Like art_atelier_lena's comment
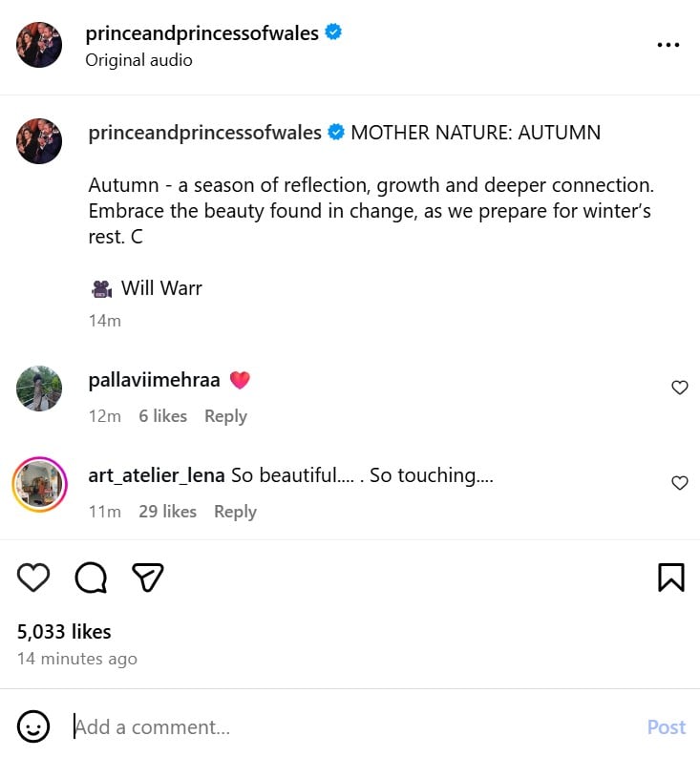Viewport: 700px width, 757px height. 680,483
